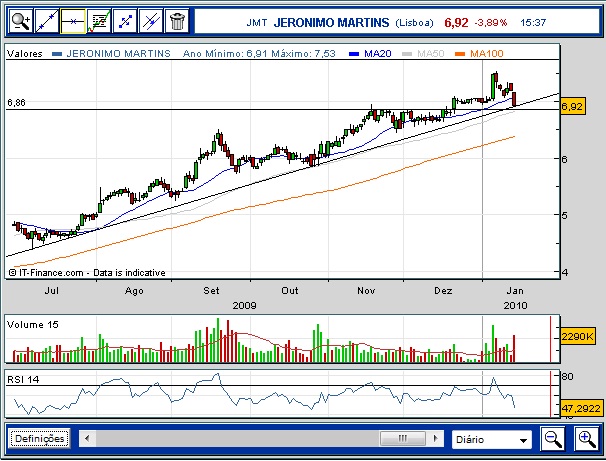The width and height of the screenshot is (606, 461).
Task: Click the Volume 15 panel label
Action: tap(33, 324)
